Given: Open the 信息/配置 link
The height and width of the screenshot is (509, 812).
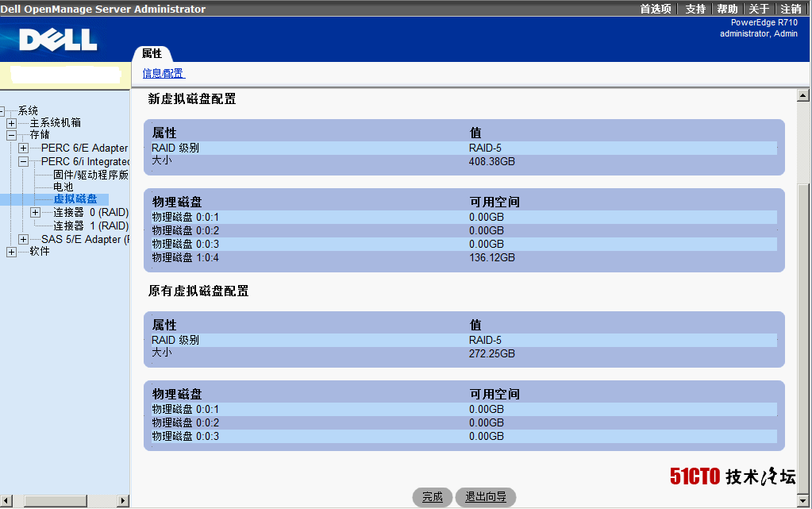Looking at the screenshot, I should (164, 74).
